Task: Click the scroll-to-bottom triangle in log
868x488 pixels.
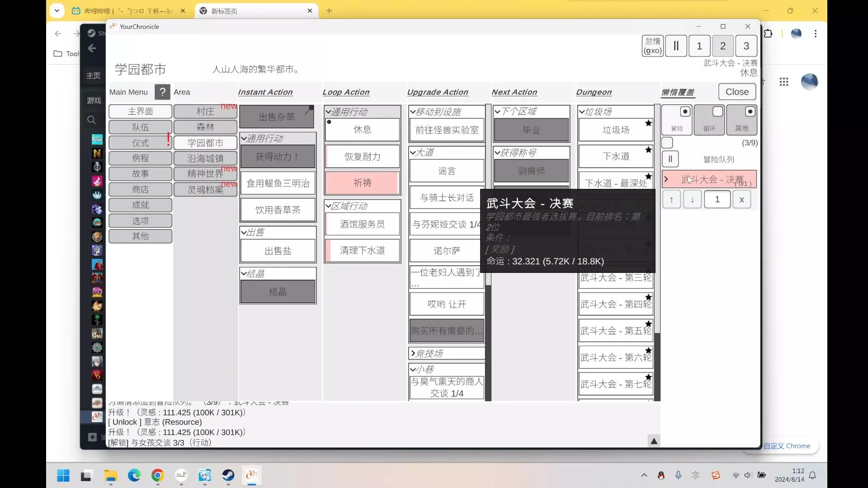Action: 654,441
